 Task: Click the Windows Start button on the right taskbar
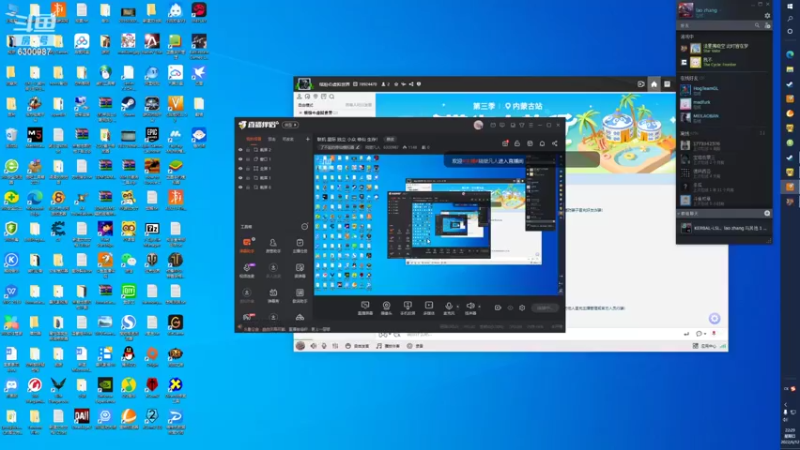(790, 6)
